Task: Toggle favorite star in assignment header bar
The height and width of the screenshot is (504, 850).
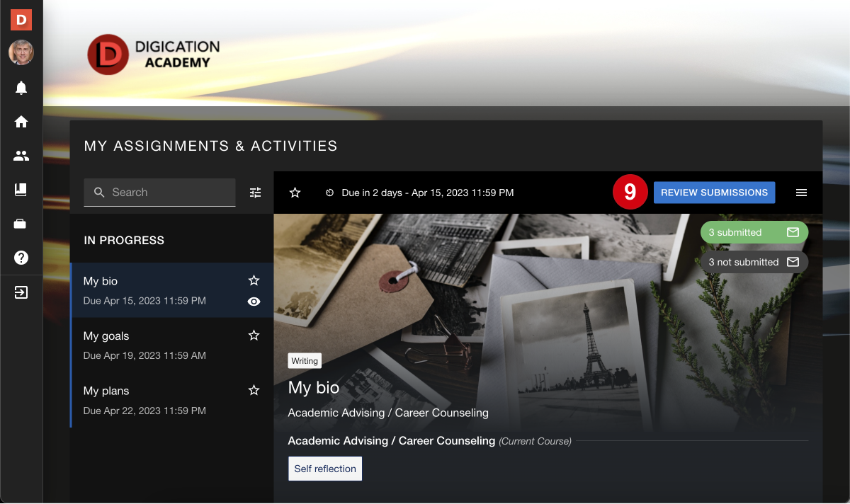Action: [295, 193]
